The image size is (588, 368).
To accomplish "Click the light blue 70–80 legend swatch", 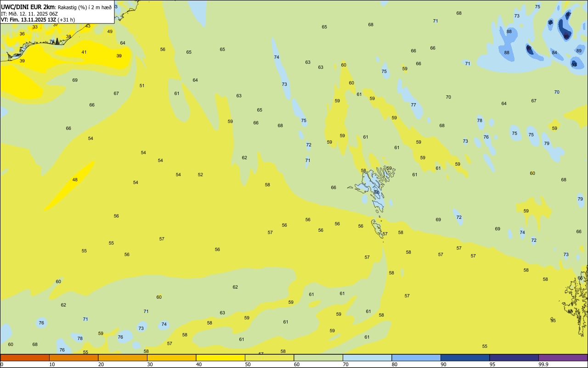I will pos(367,357).
